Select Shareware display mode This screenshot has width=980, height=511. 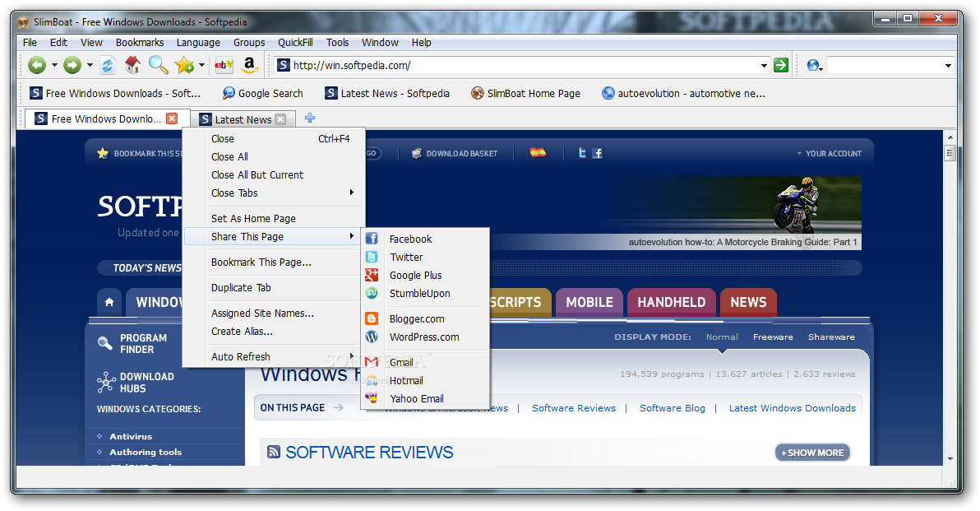(831, 337)
